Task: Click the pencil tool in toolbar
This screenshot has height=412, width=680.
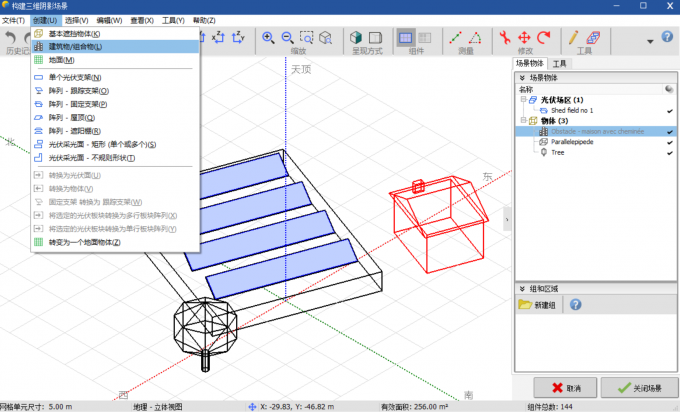Action: click(575, 38)
